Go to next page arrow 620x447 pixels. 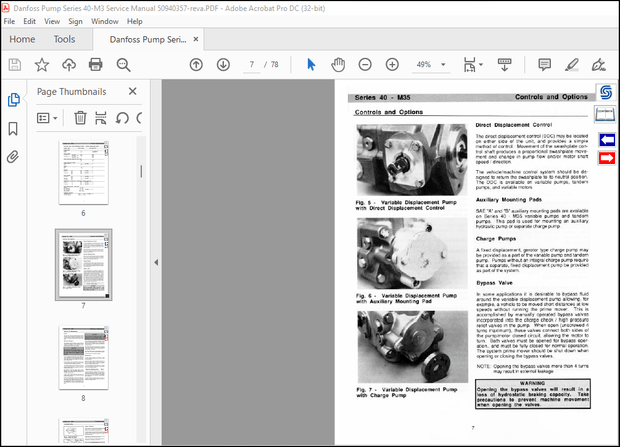point(223,64)
